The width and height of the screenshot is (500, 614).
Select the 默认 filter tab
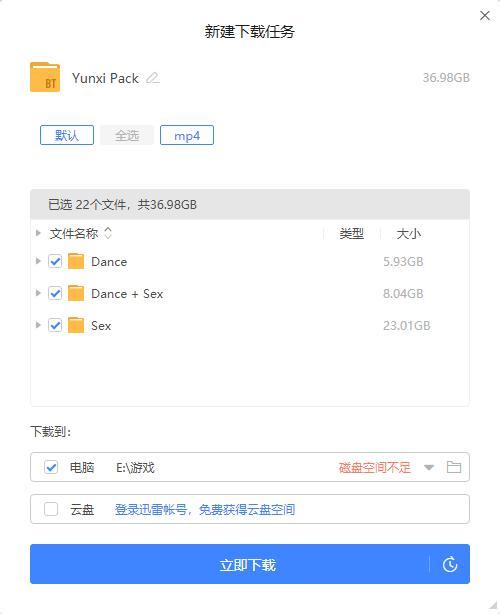coord(67,135)
